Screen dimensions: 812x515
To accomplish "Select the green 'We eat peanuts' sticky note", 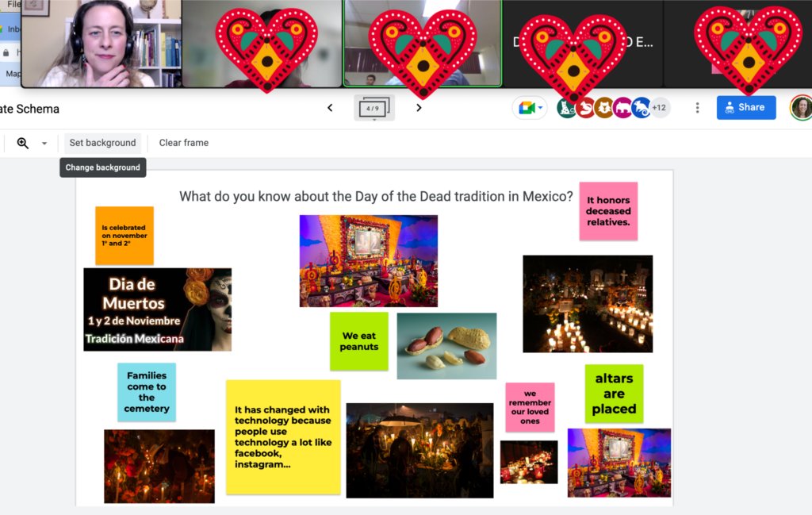I will 359,341.
